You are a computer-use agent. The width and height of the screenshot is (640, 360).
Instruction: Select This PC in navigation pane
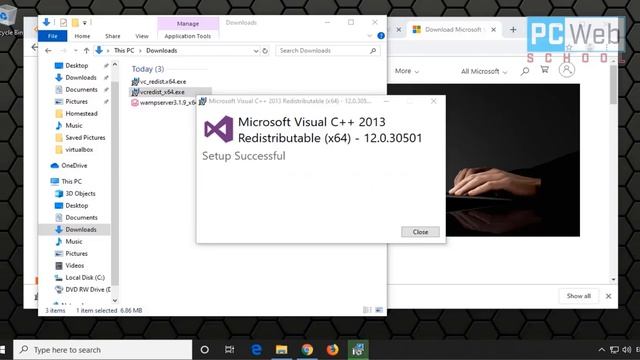tap(71, 182)
